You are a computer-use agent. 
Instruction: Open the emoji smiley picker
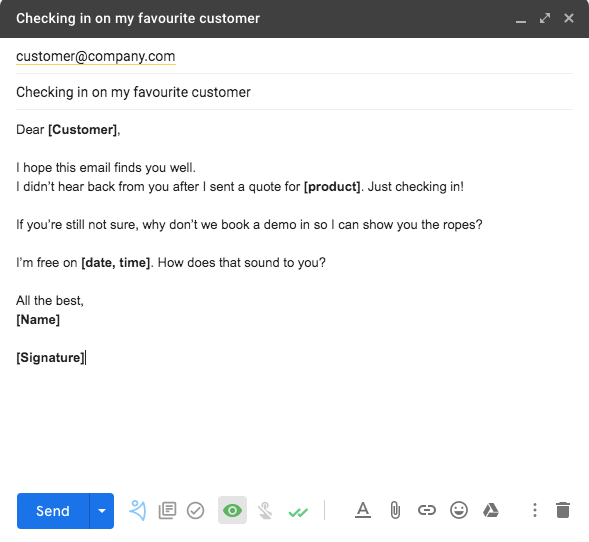point(459,510)
